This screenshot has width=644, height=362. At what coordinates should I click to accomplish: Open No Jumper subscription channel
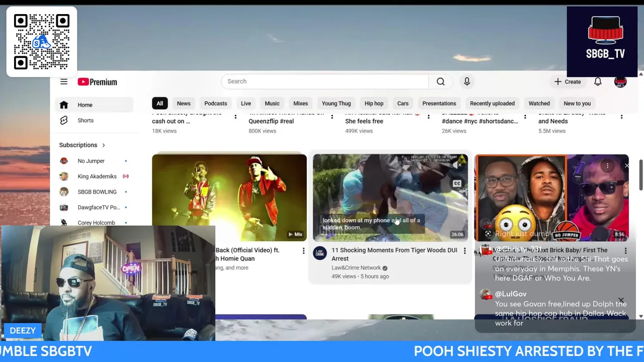[x=94, y=161]
